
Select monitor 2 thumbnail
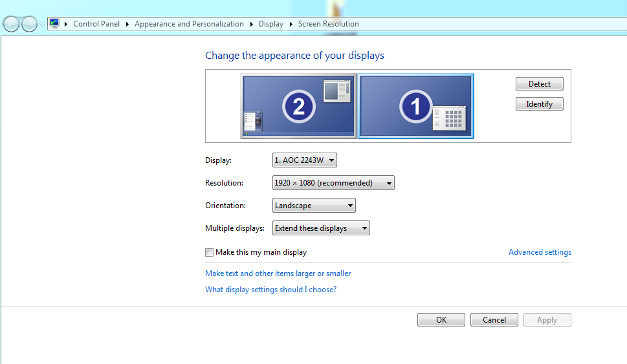click(x=298, y=106)
